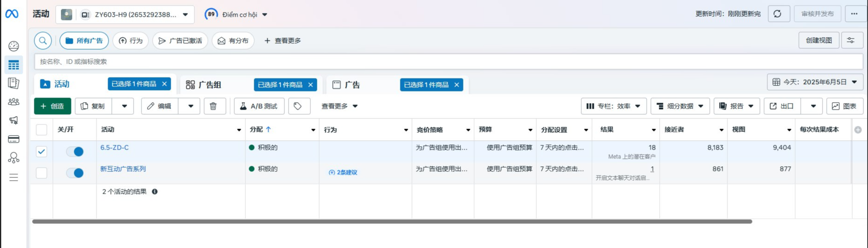
Task: Open the 复制 dropdown arrow
Action: click(124, 106)
